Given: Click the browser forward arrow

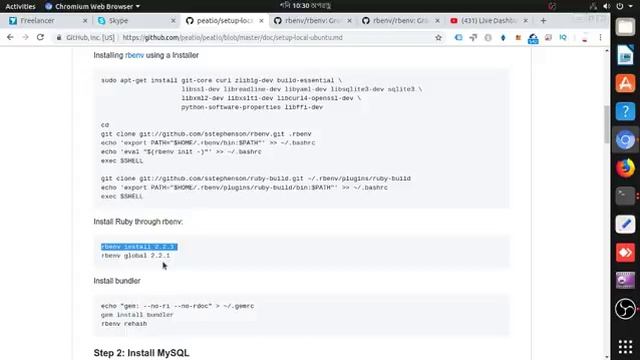Looking at the screenshot, I should coord(25,37).
